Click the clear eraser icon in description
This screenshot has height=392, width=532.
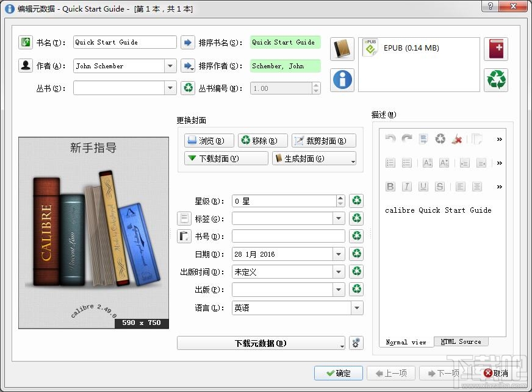point(457,138)
